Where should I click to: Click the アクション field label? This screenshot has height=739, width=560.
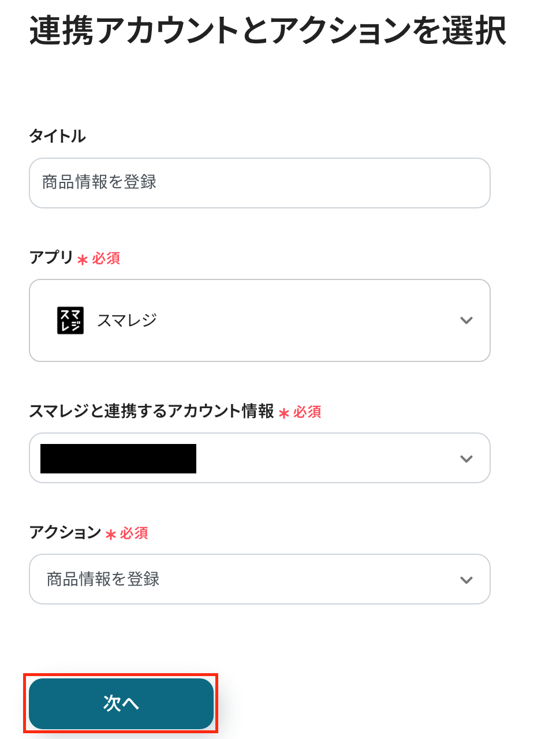pyautogui.click(x=65, y=532)
